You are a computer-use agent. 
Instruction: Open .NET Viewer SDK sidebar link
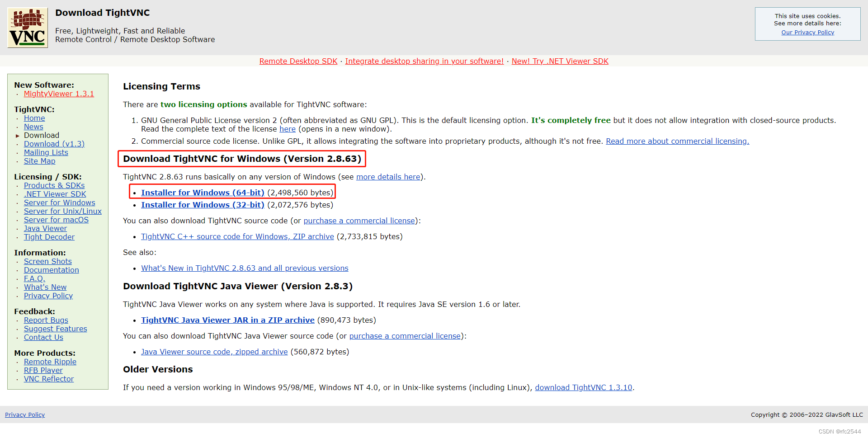[55, 194]
